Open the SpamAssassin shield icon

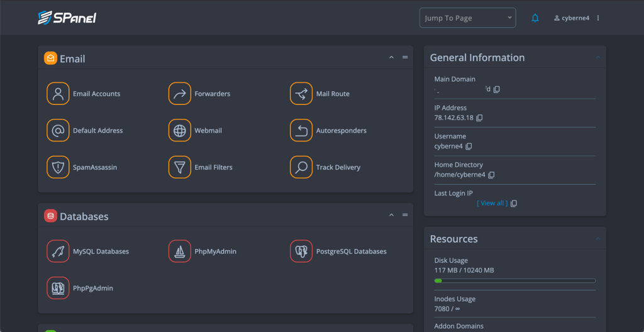(x=58, y=167)
